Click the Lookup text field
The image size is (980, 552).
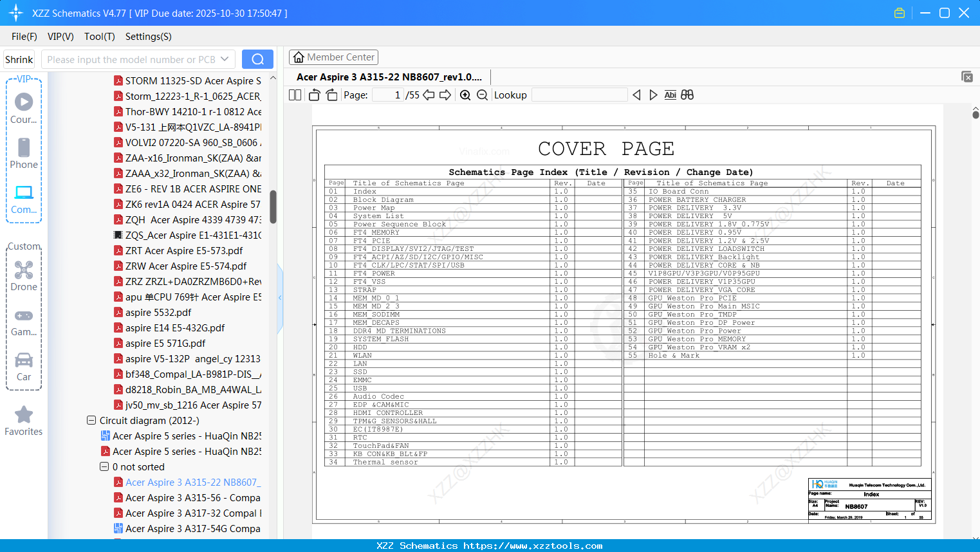(580, 95)
